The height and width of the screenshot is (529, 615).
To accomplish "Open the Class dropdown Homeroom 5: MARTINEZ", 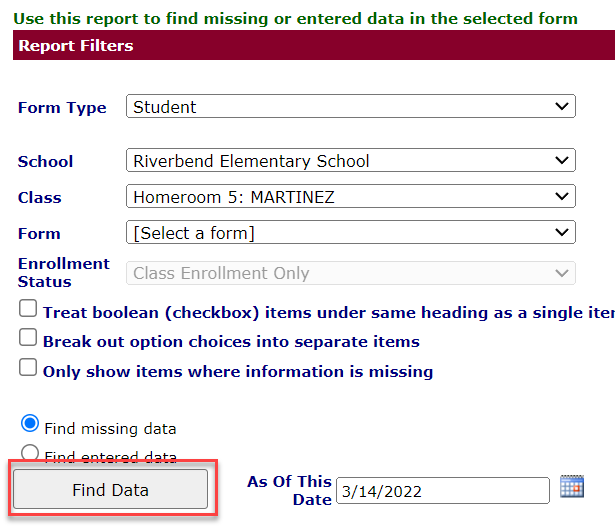I will (351, 196).
